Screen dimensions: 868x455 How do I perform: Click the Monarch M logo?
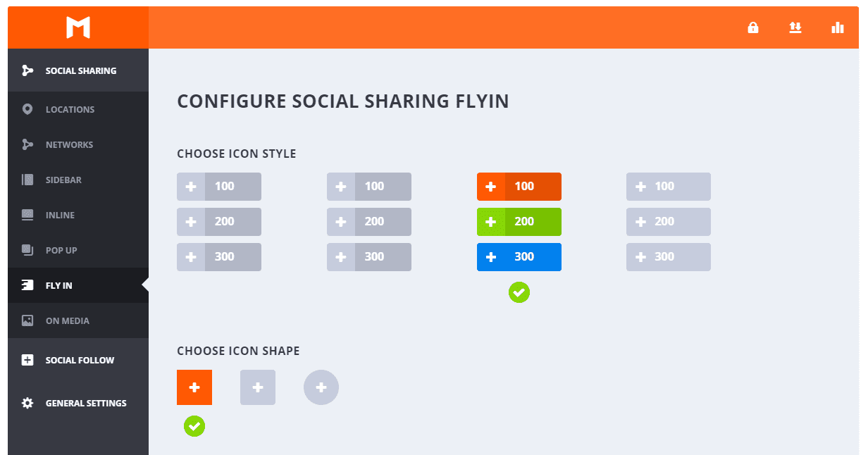78,27
